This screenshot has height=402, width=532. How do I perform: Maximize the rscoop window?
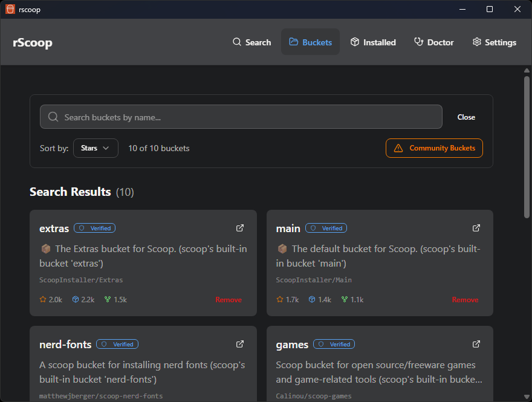[x=490, y=9]
